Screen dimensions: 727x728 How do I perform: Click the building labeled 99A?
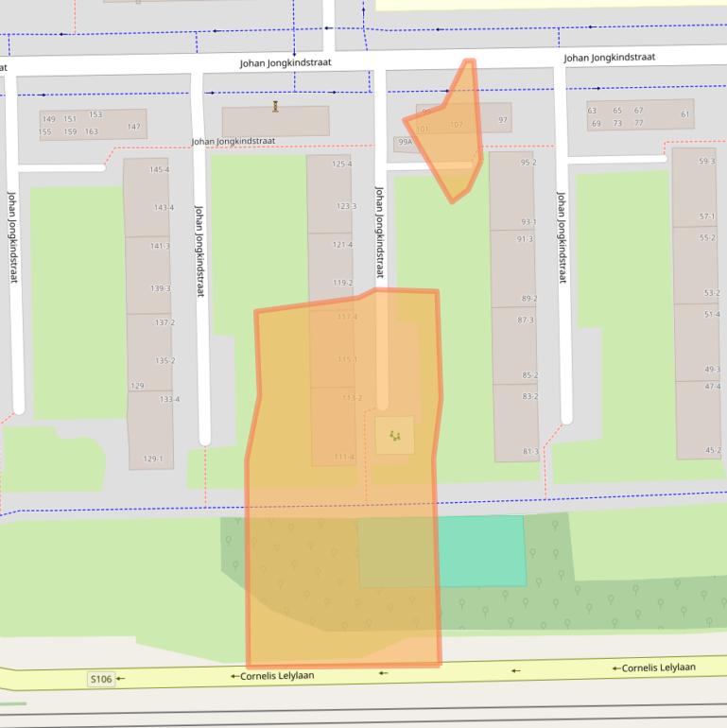click(405, 142)
